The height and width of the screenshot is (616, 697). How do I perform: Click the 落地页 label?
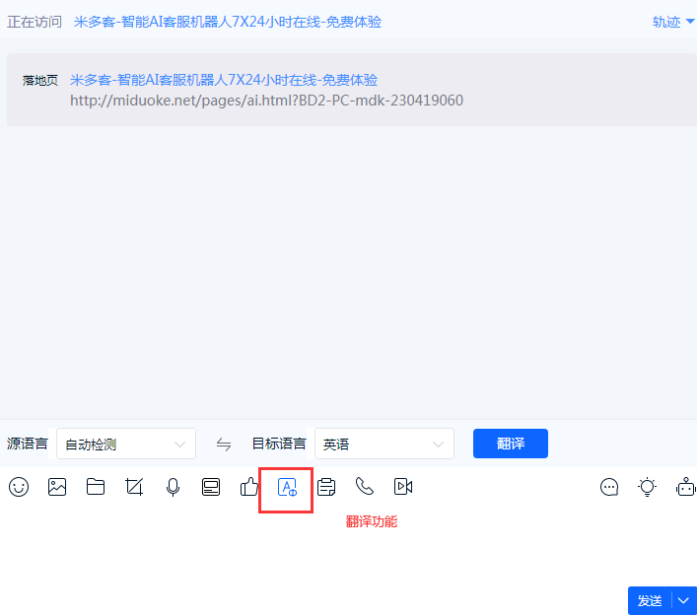(40, 81)
